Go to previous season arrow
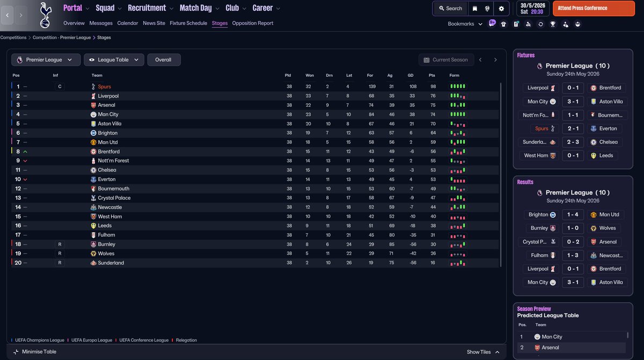The height and width of the screenshot is (360, 644). [480, 60]
